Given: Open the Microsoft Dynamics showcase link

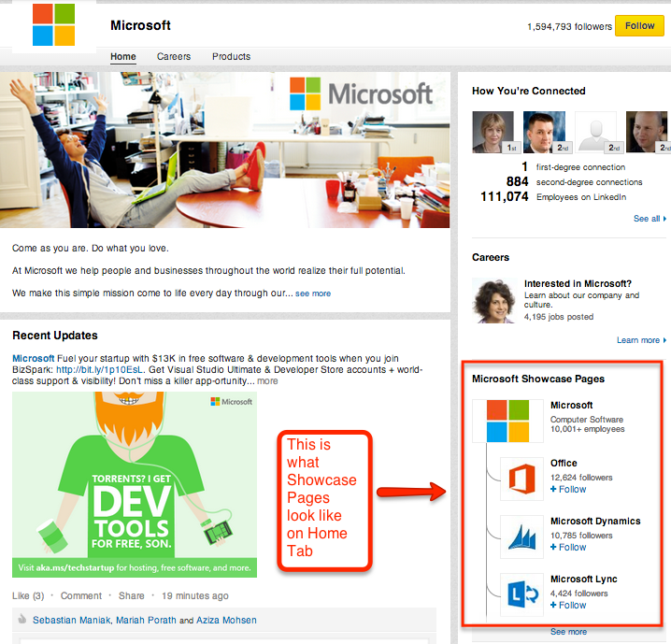Looking at the screenshot, I should [595, 522].
